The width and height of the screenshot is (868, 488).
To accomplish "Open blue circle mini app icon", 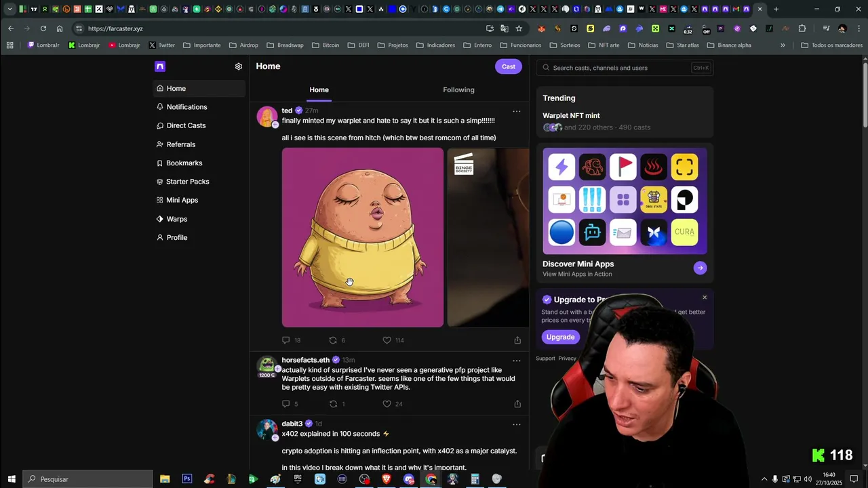I will pyautogui.click(x=561, y=232).
